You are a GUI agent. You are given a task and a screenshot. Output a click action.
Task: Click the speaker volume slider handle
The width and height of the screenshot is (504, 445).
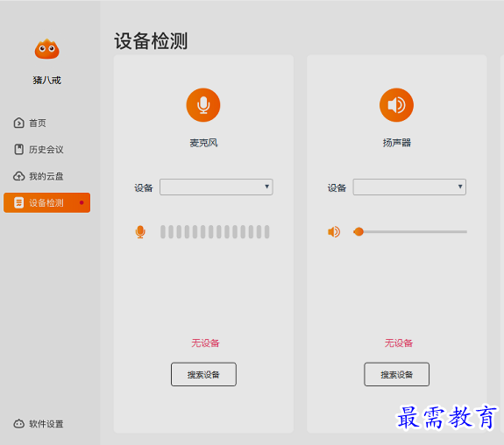(x=358, y=231)
